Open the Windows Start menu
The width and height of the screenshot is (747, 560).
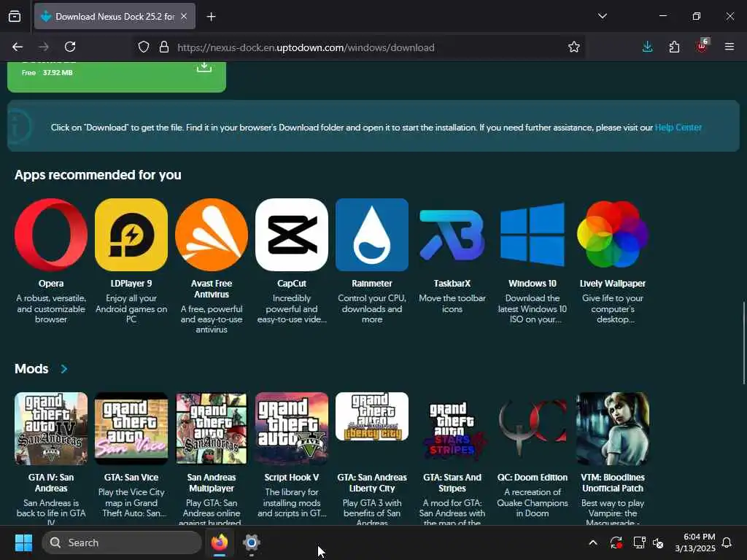tap(23, 542)
